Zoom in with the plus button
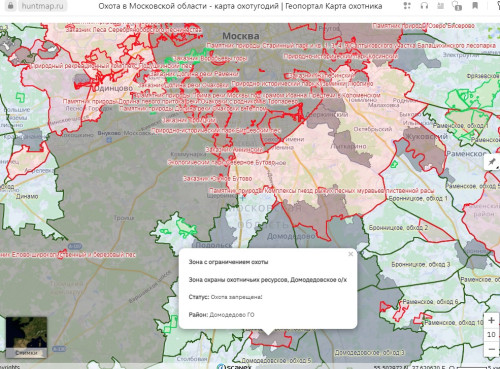The width and height of the screenshot is (500, 369). coord(491,321)
